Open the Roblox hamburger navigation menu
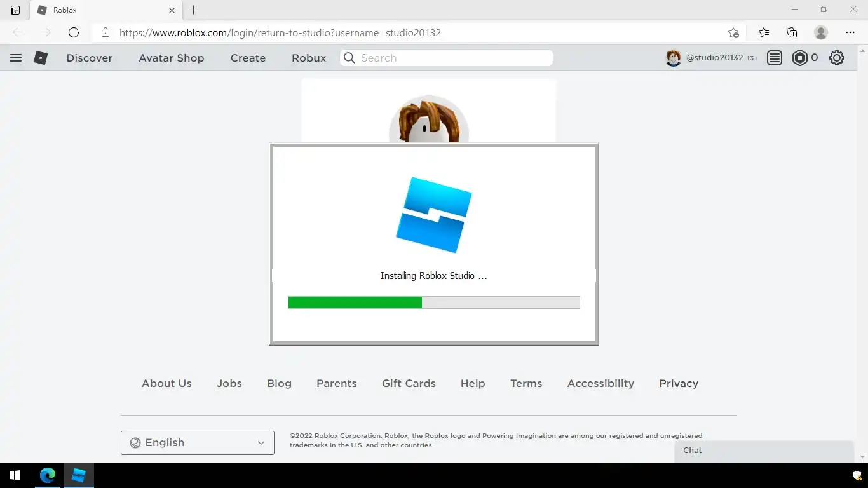 [16, 58]
